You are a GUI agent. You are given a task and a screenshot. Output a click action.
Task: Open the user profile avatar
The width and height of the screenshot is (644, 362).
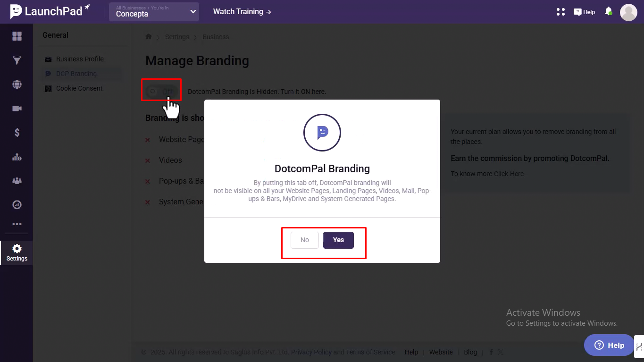tap(628, 12)
